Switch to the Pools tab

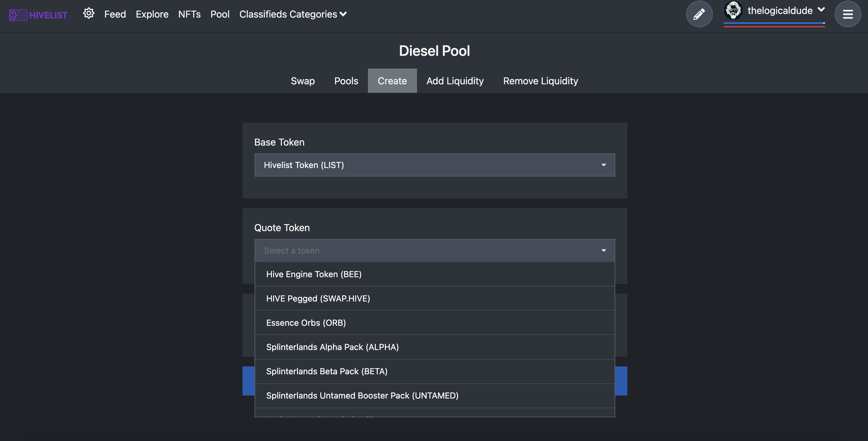346,81
